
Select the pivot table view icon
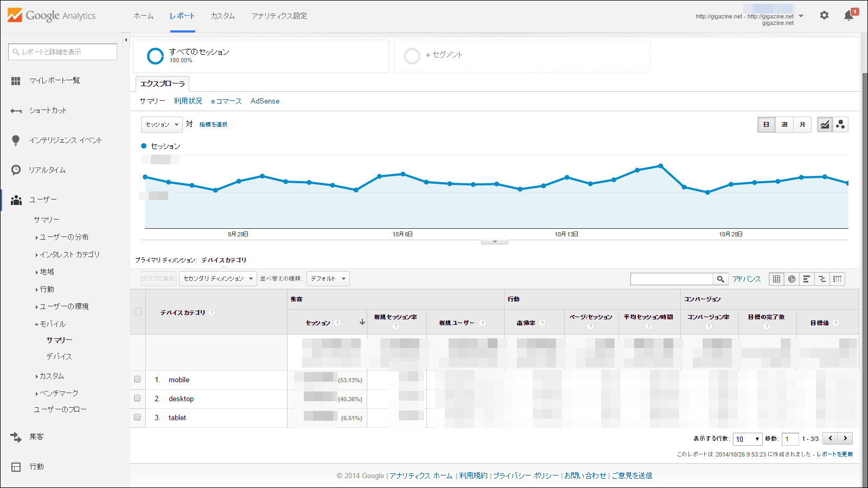click(837, 279)
